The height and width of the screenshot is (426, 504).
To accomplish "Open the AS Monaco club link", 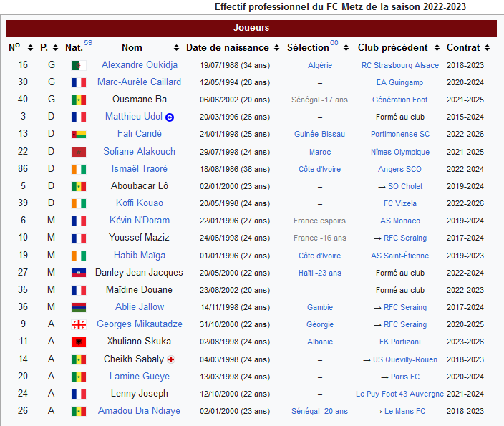I will point(400,221).
